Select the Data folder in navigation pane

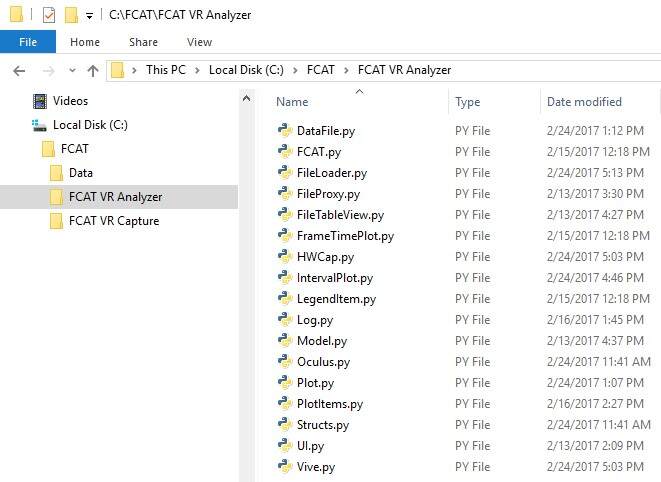(80, 173)
